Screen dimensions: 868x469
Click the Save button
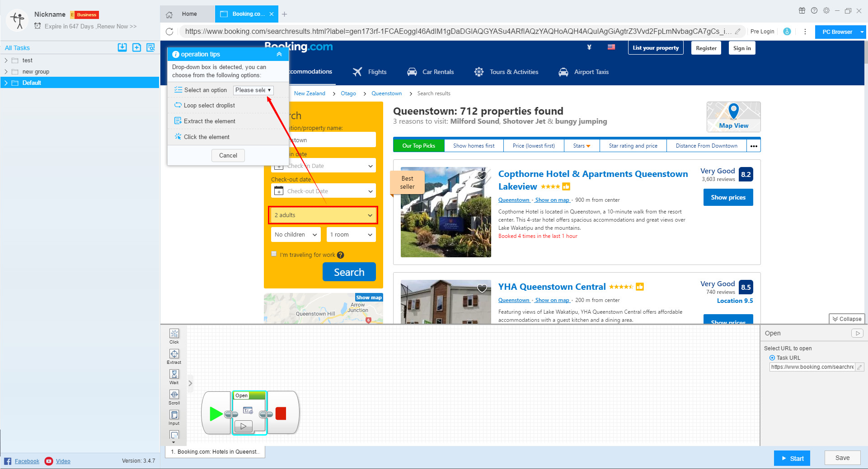842,458
